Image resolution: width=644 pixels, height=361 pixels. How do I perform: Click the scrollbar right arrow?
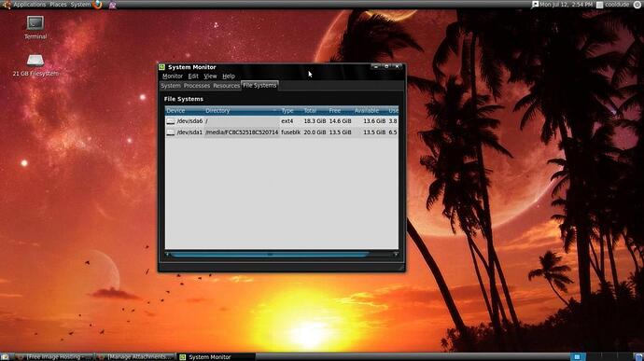tap(396, 255)
